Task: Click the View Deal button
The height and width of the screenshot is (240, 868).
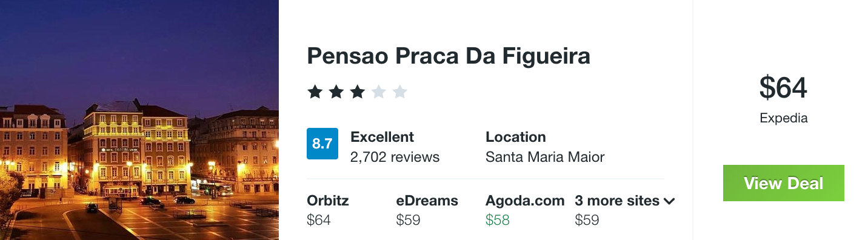Action: pyautogui.click(x=783, y=183)
